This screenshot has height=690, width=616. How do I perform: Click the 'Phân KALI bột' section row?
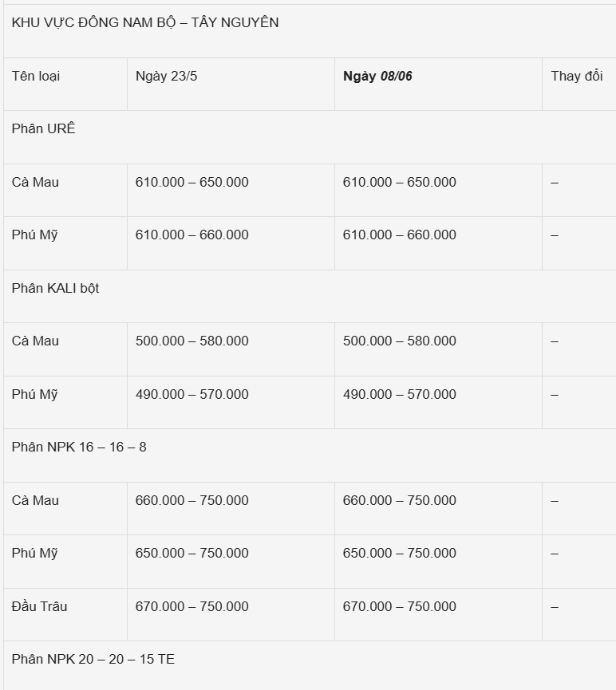[56, 288]
